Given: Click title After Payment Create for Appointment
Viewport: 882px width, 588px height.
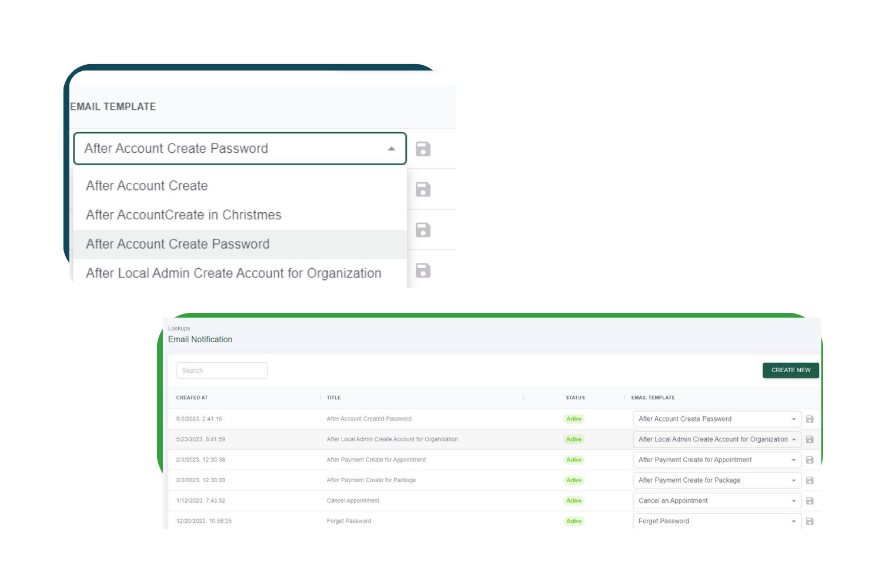Looking at the screenshot, I should coord(376,460).
